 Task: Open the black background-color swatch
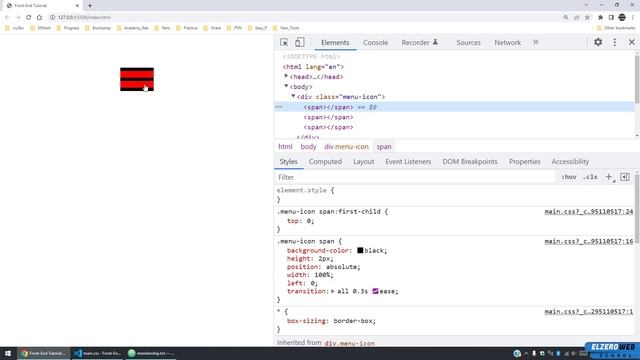[x=360, y=250]
